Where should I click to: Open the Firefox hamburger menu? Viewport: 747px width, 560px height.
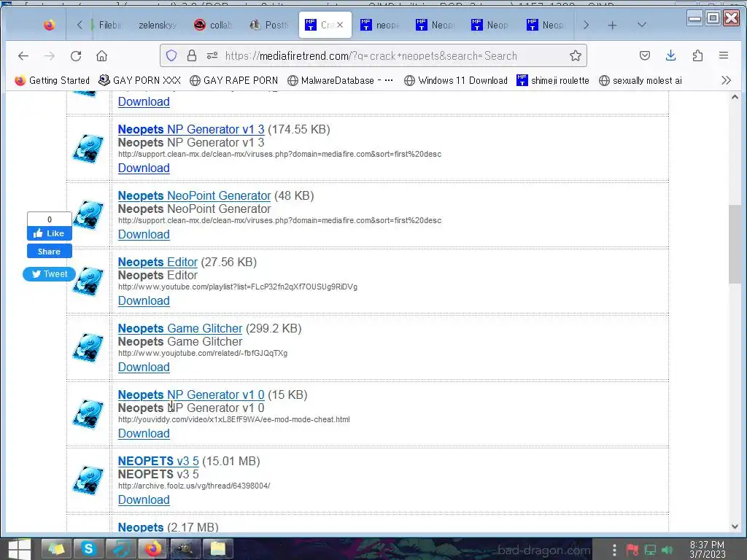click(x=724, y=55)
